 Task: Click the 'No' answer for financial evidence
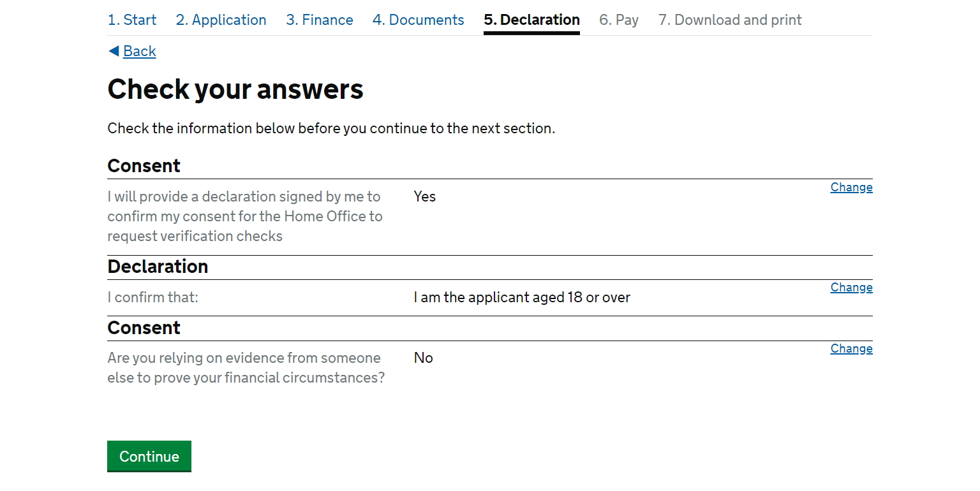[x=423, y=358]
